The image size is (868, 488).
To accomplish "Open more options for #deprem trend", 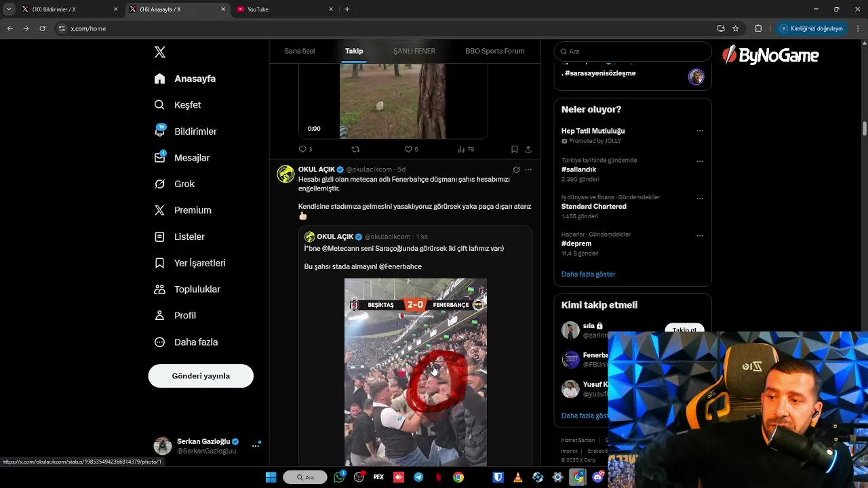I will [x=700, y=236].
